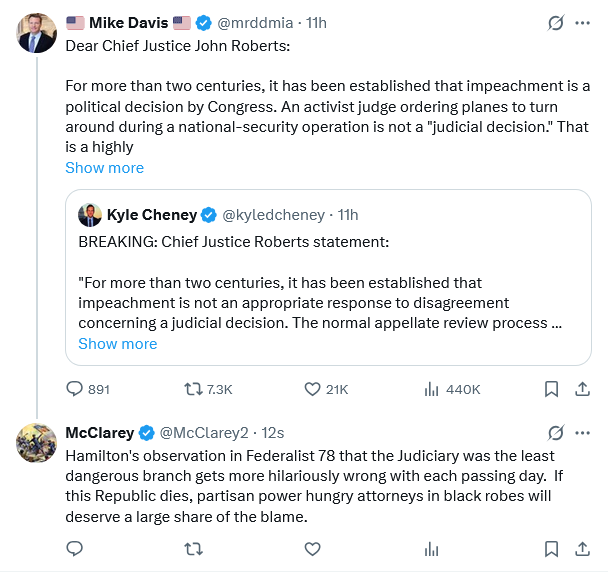Bookmark McClarey's post
The width and height of the screenshot is (609, 572).
tap(551, 548)
